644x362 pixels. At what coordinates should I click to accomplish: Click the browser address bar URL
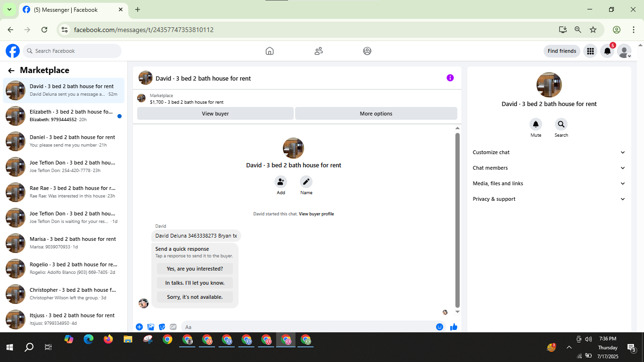[x=144, y=30]
